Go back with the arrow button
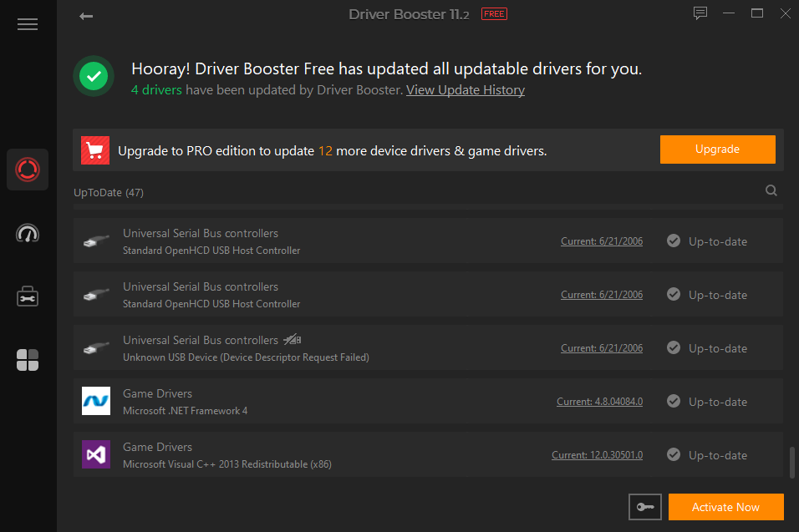This screenshot has height=532, width=799. tap(86, 17)
